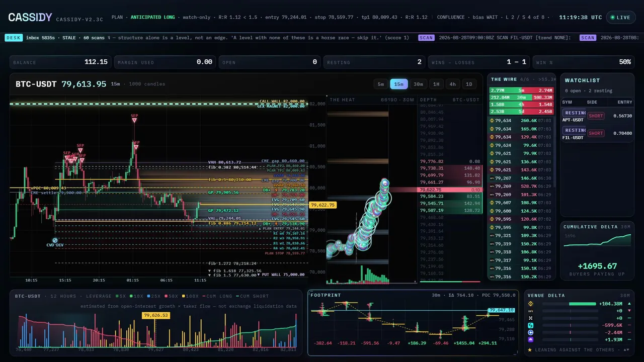
Task: Click the CVD DIV marker on the chart
Action: [55, 241]
